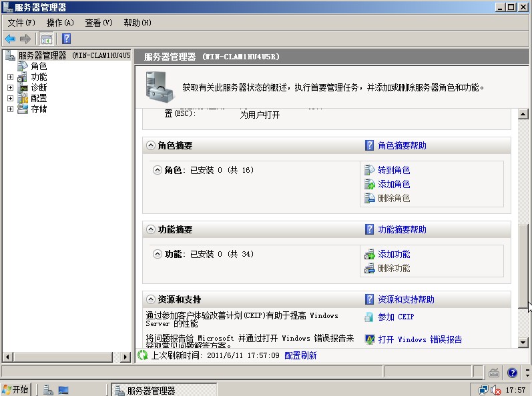Open the 文件(F) menu
This screenshot has width=532, height=396.
(x=21, y=23)
